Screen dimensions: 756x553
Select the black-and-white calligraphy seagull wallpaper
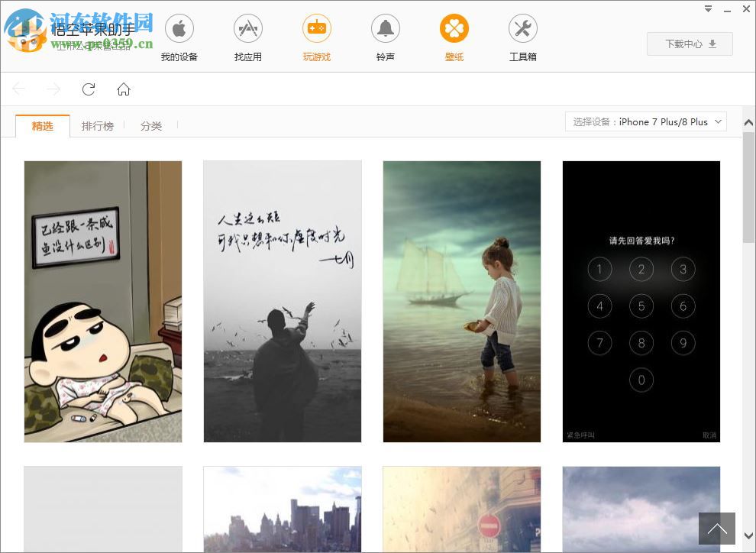pyautogui.click(x=283, y=302)
